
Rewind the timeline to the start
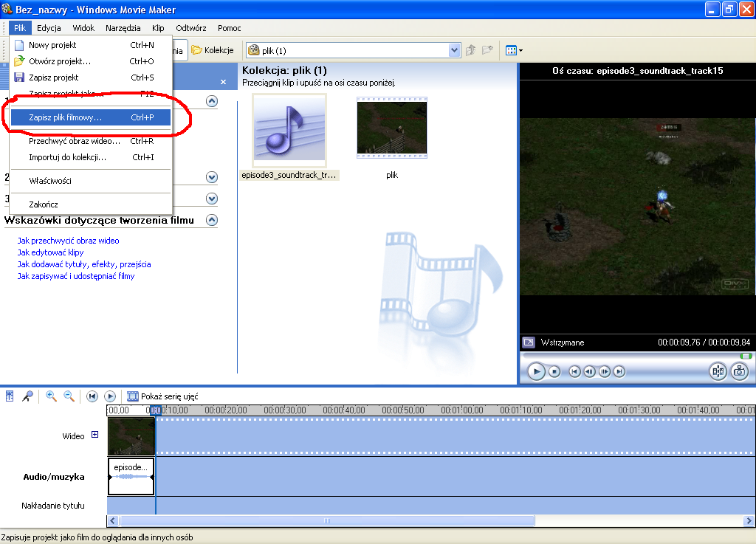click(92, 396)
